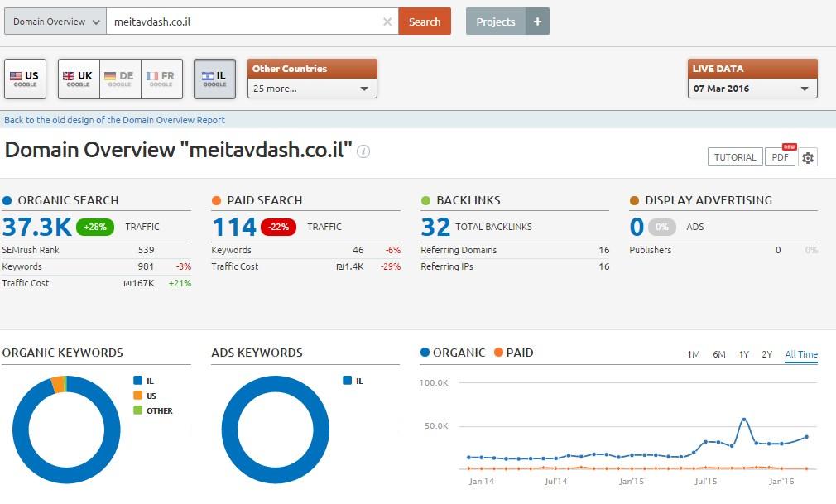
Task: Click the Publishers count 0
Action: click(778, 250)
